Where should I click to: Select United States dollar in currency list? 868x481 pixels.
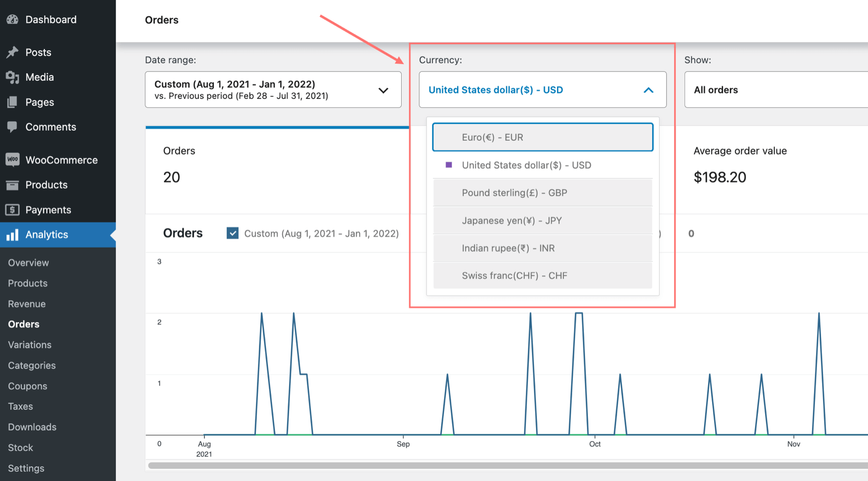click(x=527, y=165)
